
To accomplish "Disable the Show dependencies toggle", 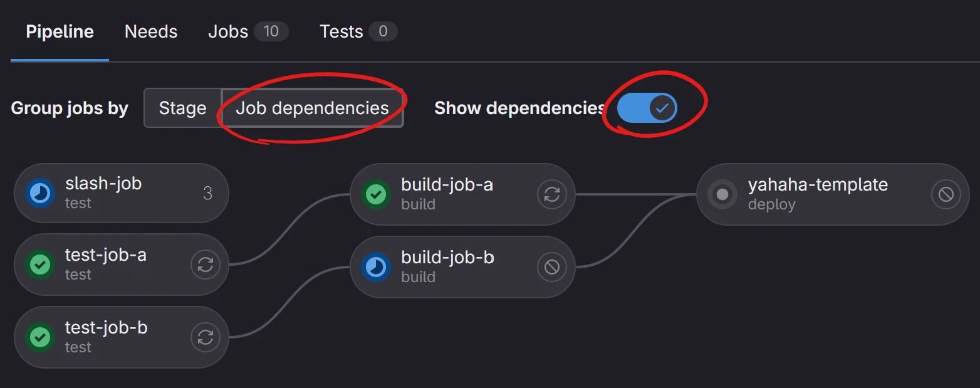I will pyautogui.click(x=647, y=108).
